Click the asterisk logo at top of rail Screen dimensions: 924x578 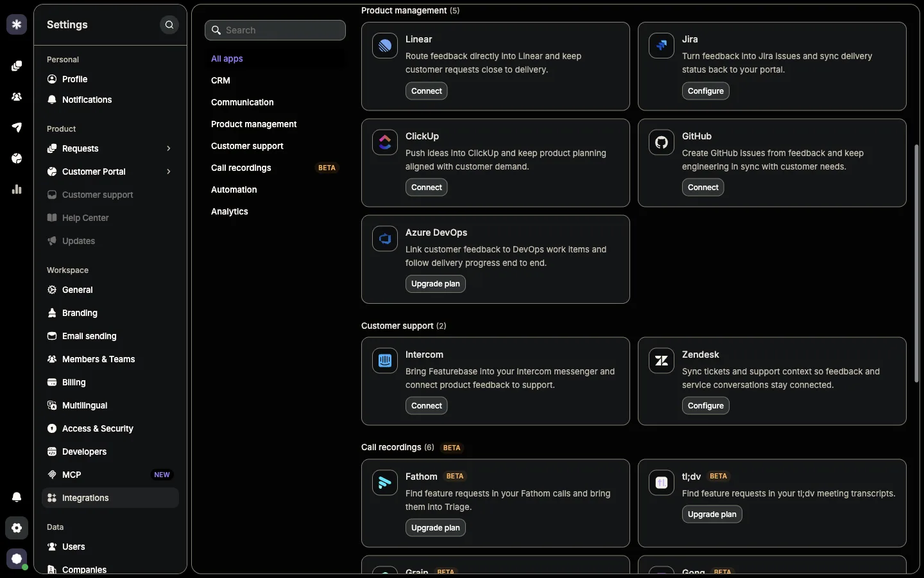pos(17,24)
